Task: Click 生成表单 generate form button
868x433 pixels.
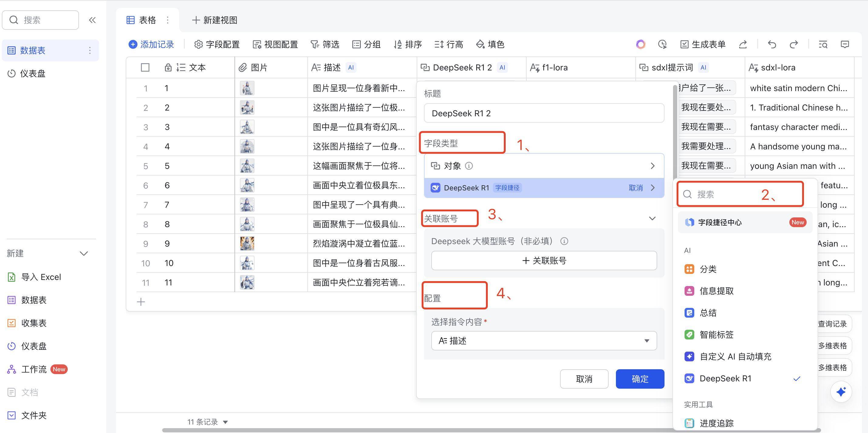Action: point(703,44)
